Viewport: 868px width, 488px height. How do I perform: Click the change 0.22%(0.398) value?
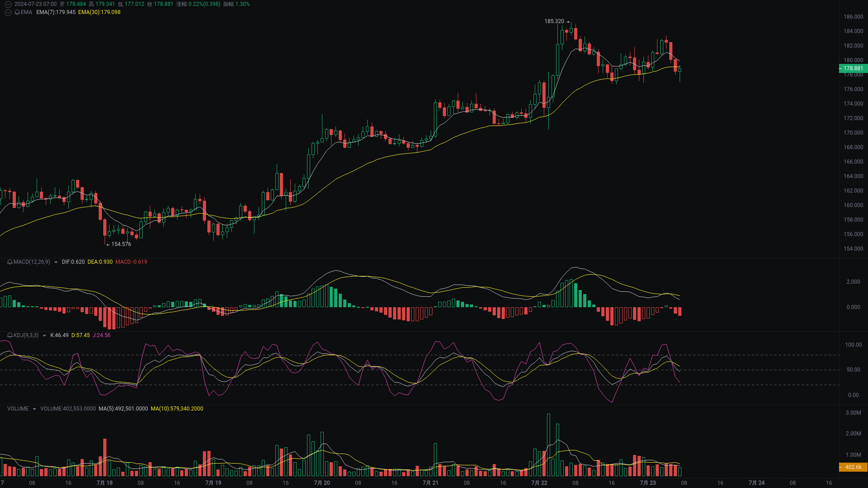204,4
